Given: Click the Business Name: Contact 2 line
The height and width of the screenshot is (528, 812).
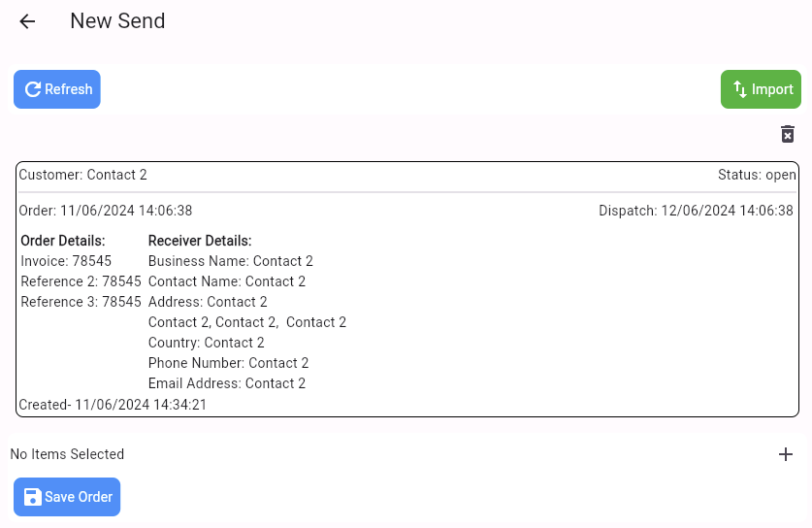Looking at the screenshot, I should click(x=231, y=261).
